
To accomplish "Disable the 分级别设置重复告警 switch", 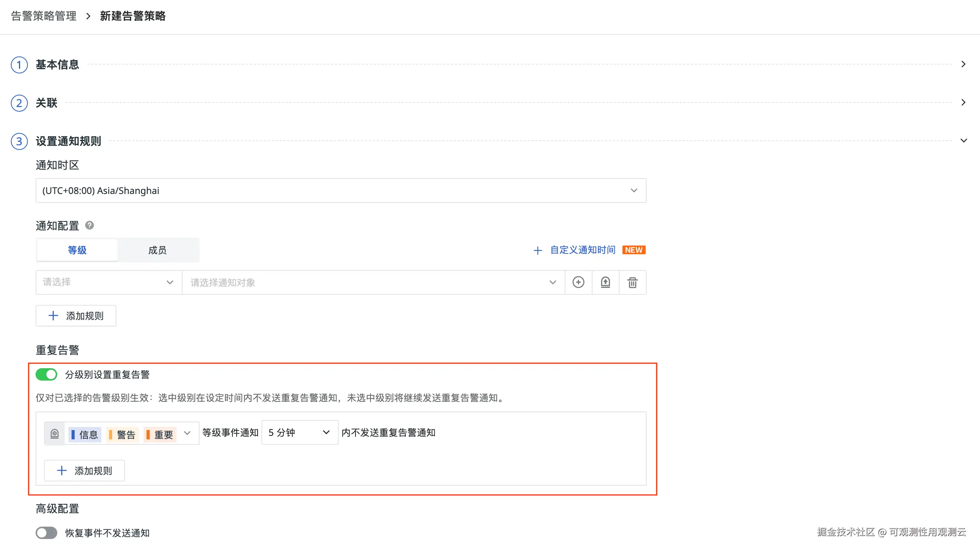I will 46,374.
